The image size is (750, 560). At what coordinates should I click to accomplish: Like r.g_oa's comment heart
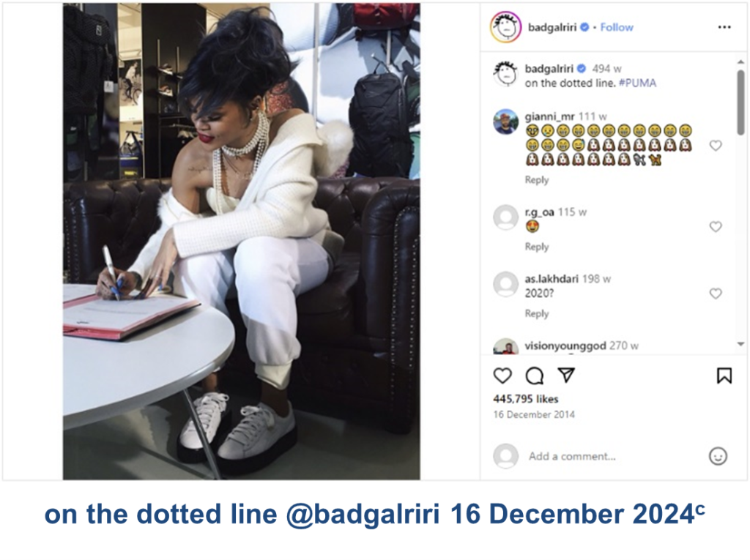(x=715, y=227)
